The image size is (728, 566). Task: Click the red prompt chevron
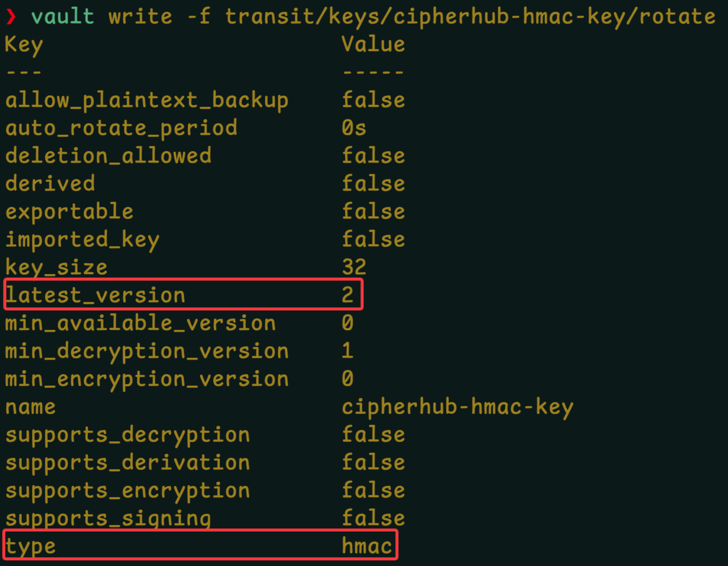pos(11,17)
